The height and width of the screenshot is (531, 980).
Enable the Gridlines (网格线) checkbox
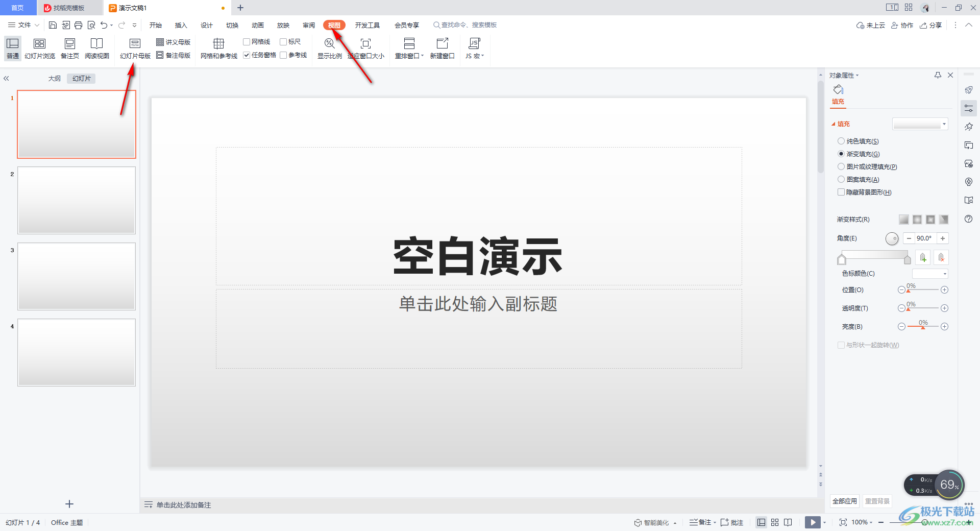pyautogui.click(x=247, y=42)
